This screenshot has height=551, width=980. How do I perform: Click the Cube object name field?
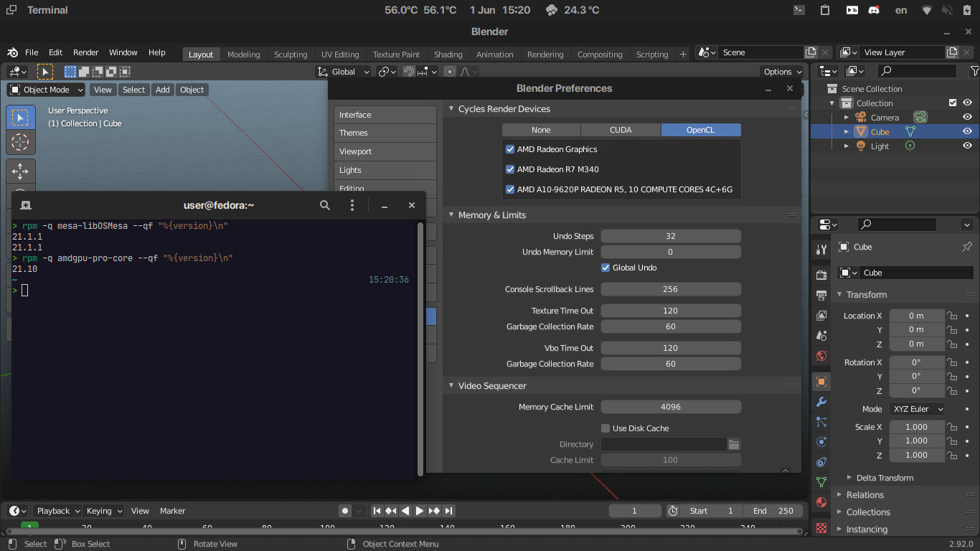tap(918, 273)
